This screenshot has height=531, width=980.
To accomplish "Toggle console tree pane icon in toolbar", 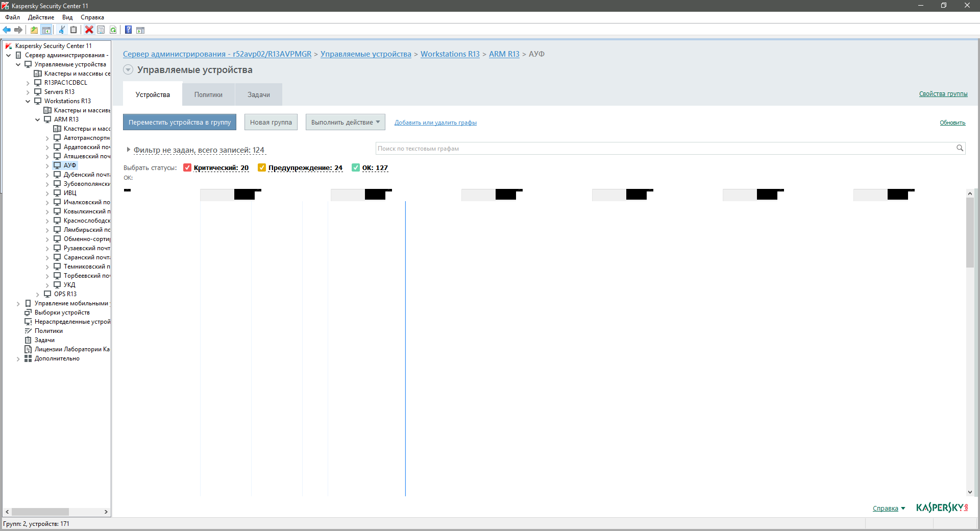I will pos(46,30).
